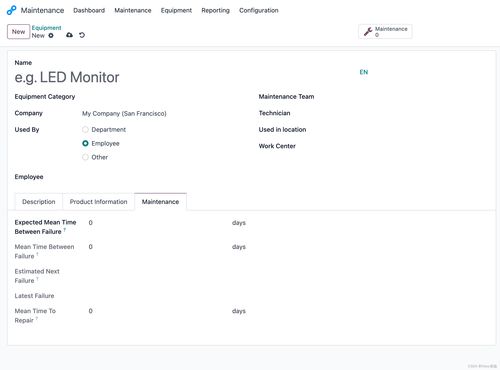Screen dimensions: 500x370
Task: Open the Company field My Company (San Francisco)
Action: click(163, 113)
